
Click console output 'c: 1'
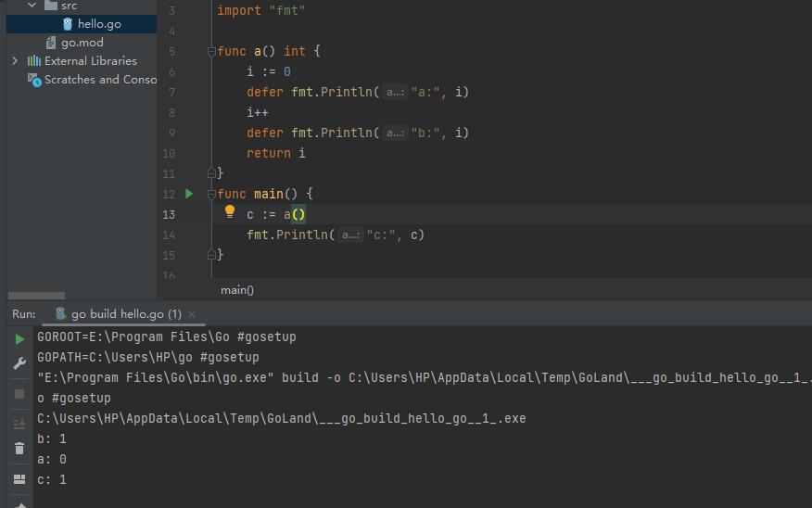click(52, 479)
